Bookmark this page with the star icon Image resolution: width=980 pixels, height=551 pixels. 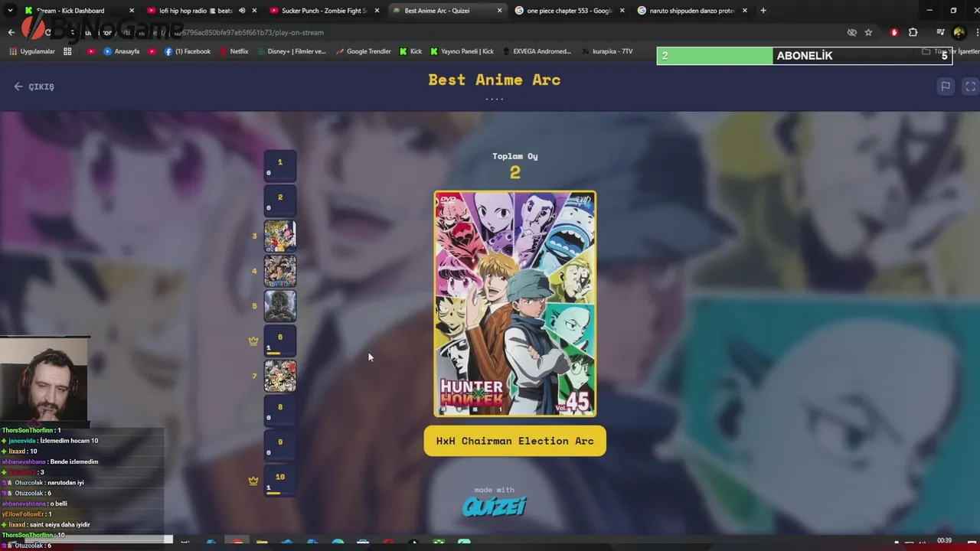(868, 32)
